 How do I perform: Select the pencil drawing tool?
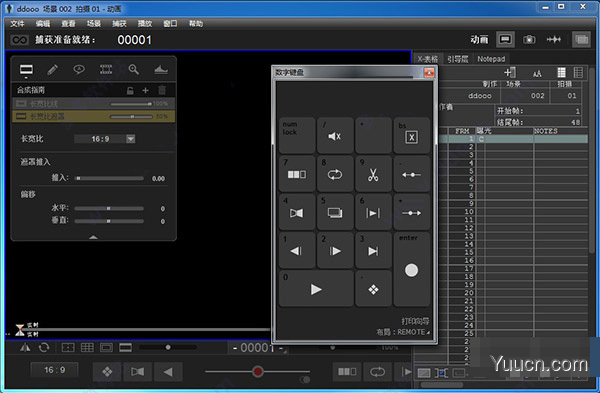[52, 70]
